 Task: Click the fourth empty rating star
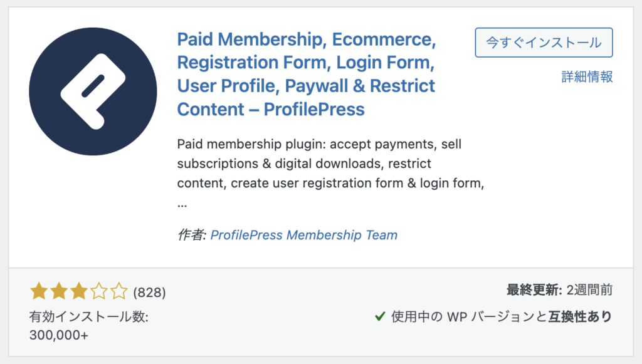click(x=98, y=291)
